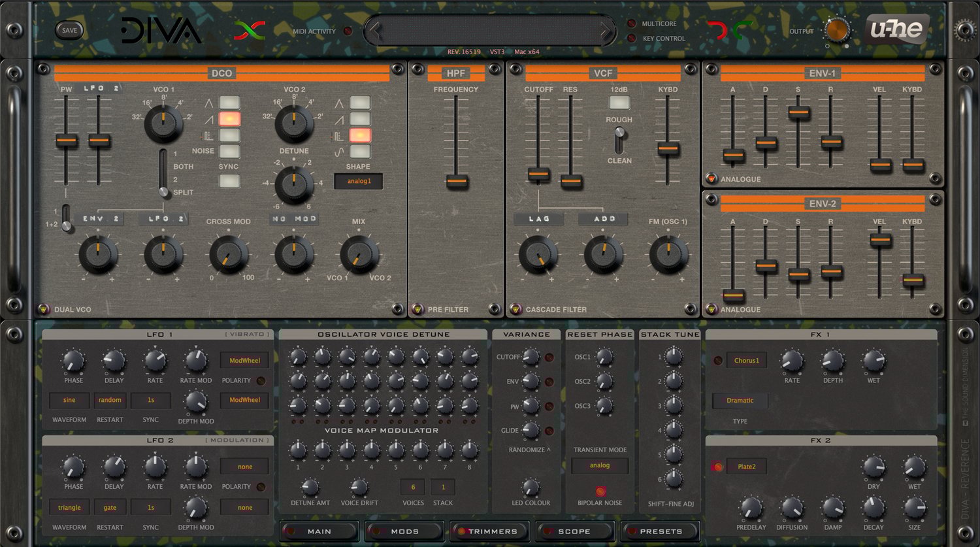Click the crossed red and green arrows icon beside the DIVA logo

pos(250,30)
